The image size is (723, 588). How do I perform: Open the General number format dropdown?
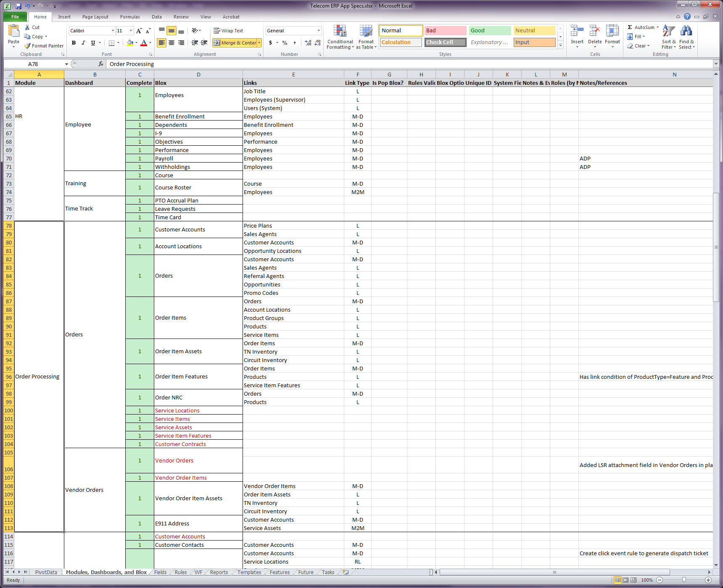coord(319,31)
